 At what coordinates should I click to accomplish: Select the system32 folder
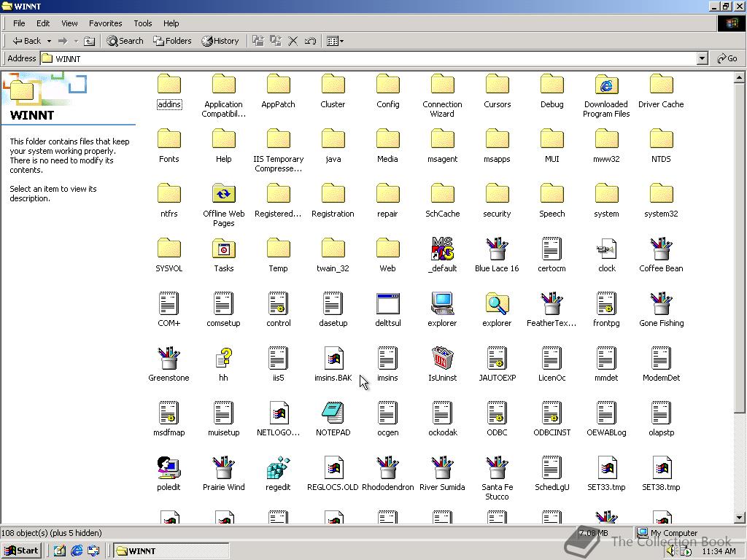click(x=661, y=194)
